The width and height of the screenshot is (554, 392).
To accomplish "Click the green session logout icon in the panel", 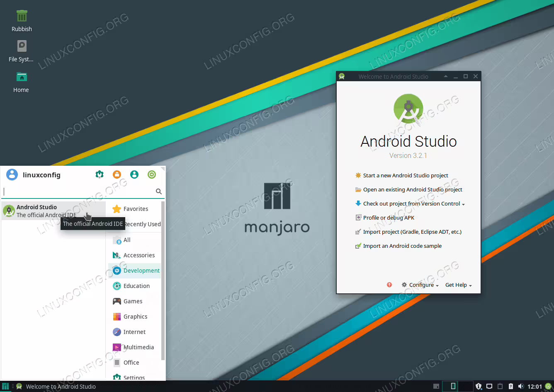I will [x=548, y=386].
